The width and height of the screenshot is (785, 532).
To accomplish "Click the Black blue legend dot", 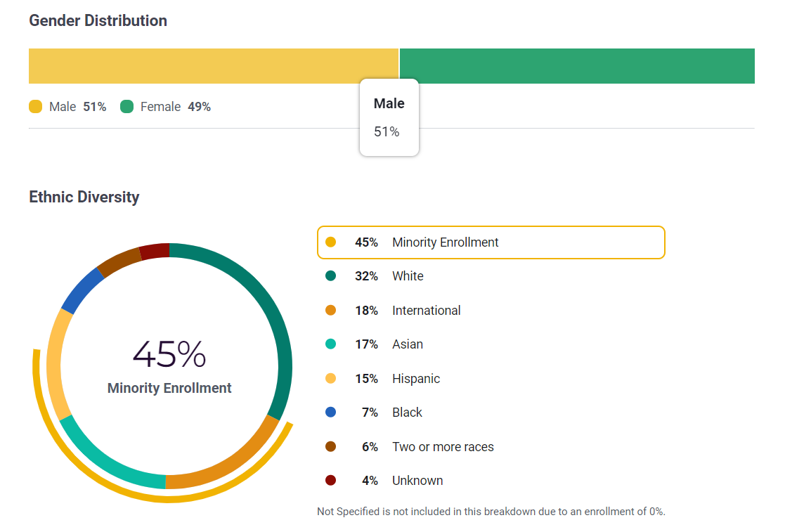I will pyautogui.click(x=331, y=413).
